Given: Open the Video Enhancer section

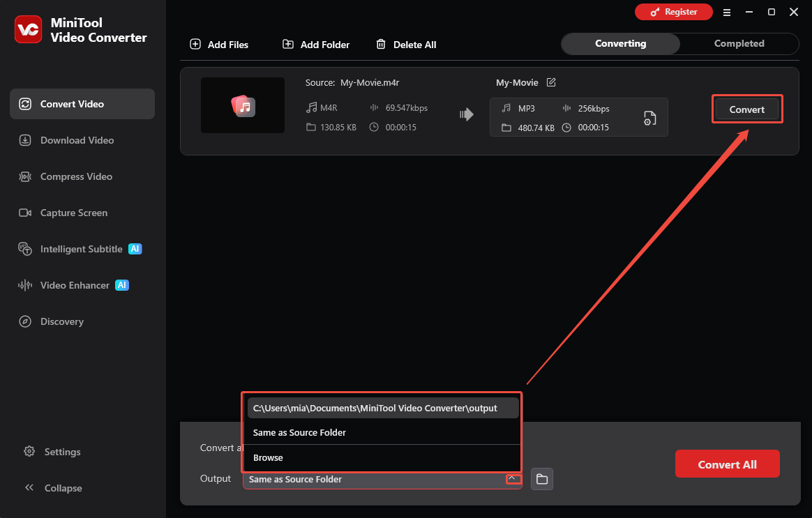Looking at the screenshot, I should [x=82, y=285].
